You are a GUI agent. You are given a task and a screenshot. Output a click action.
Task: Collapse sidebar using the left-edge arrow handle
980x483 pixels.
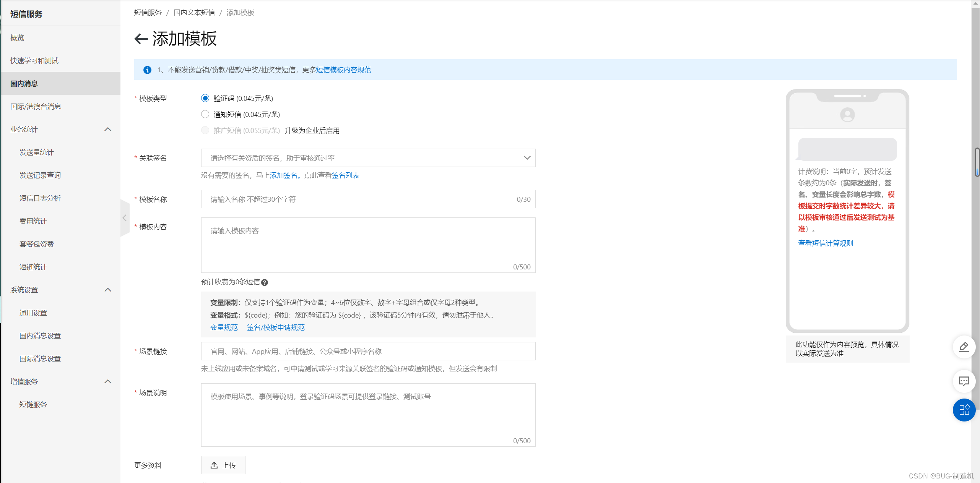click(x=125, y=218)
